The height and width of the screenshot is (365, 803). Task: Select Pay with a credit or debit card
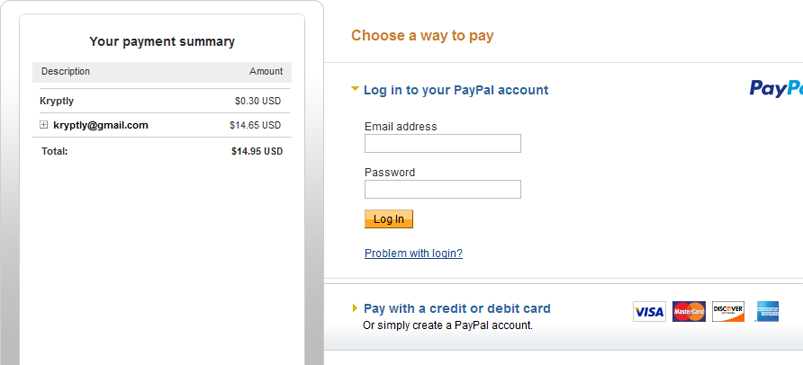457,309
